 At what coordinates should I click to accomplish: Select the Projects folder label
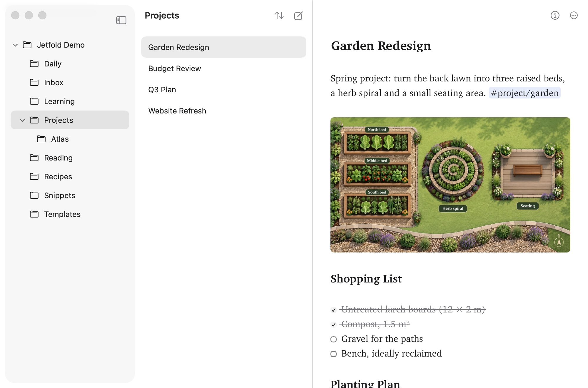pos(59,120)
